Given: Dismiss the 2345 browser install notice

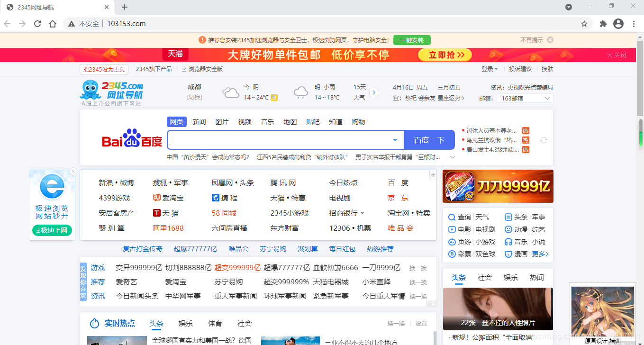Looking at the screenshot, I should pyautogui.click(x=550, y=40).
